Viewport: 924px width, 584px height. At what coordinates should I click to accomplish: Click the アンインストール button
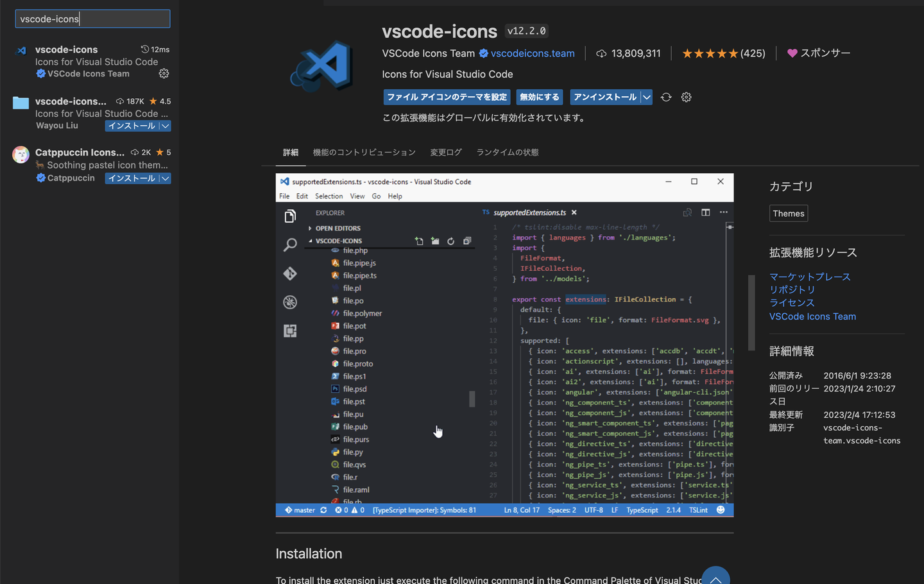point(605,97)
